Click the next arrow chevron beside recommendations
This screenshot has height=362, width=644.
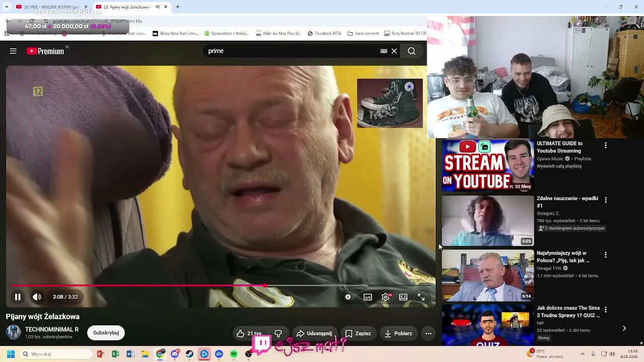624,328
